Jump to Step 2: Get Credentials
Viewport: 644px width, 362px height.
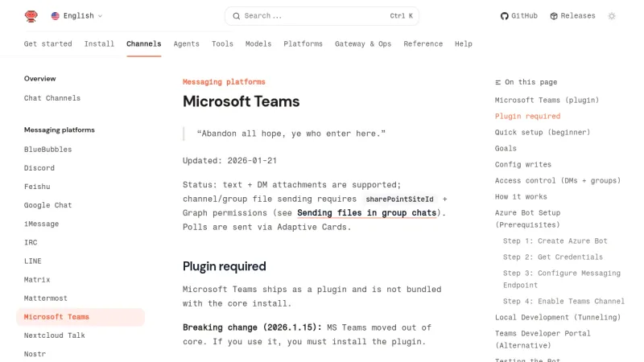(553, 257)
